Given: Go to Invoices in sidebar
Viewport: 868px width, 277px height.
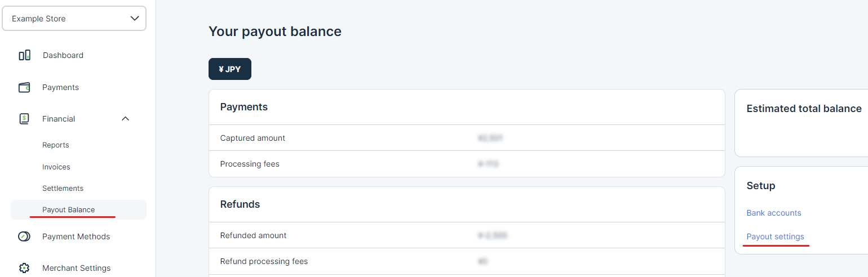Looking at the screenshot, I should (56, 167).
